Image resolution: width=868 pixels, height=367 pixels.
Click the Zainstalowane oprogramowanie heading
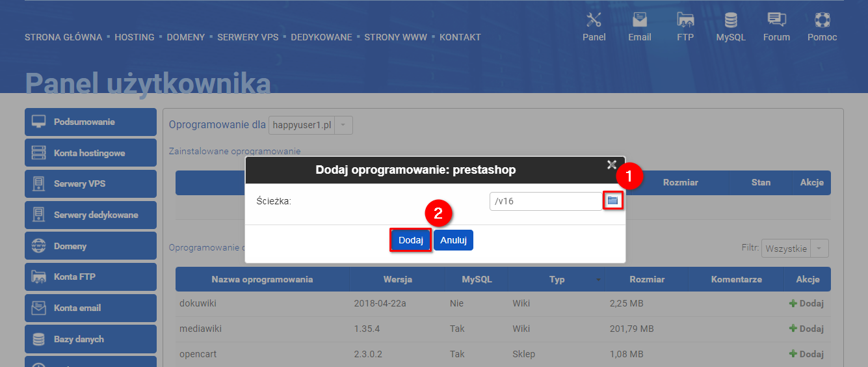235,151
